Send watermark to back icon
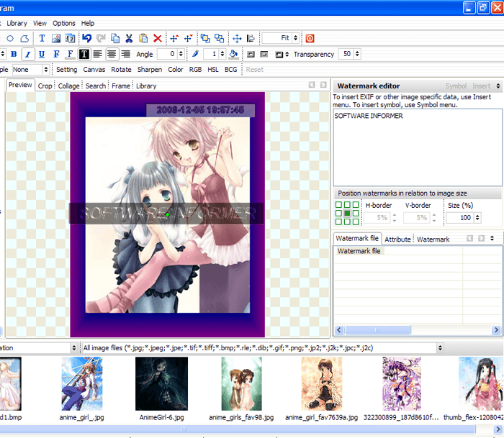The height and width of the screenshot is (438, 504). [219, 39]
